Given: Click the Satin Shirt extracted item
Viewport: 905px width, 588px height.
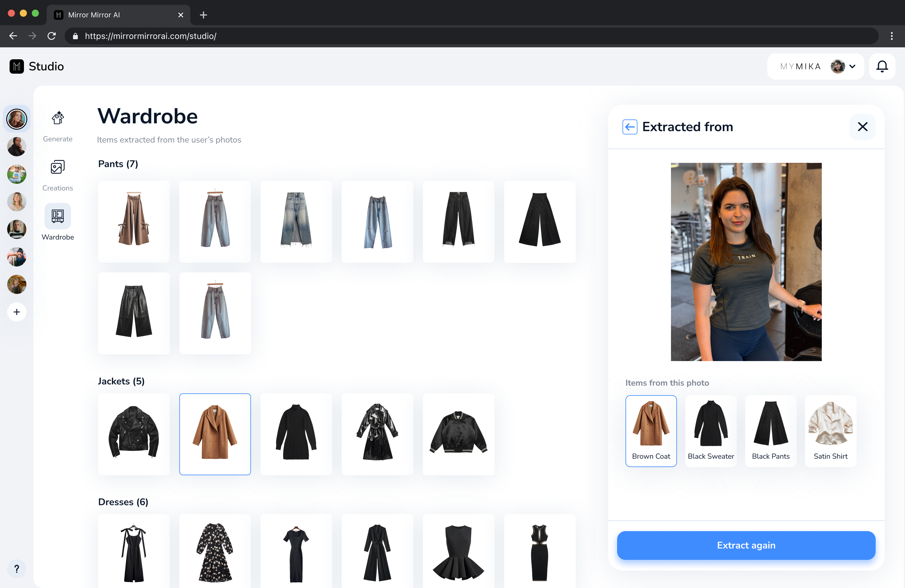Looking at the screenshot, I should click(x=830, y=430).
